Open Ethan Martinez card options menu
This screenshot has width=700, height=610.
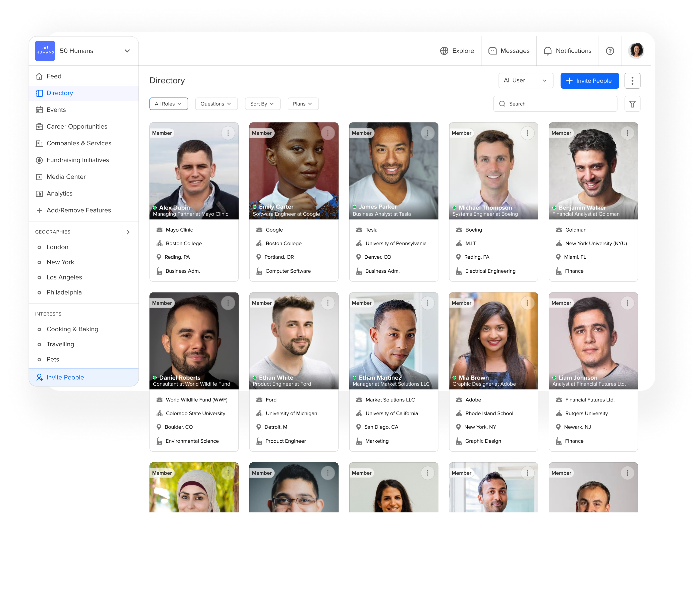click(428, 303)
